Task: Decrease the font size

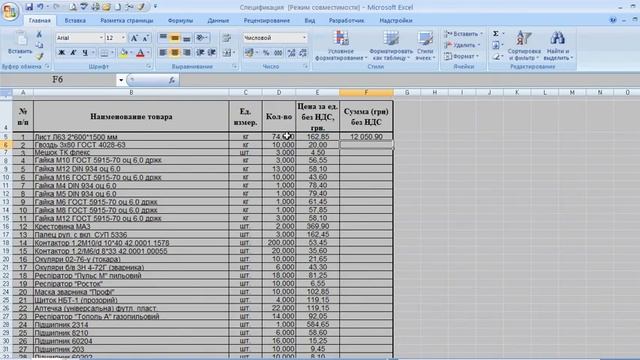Action: tap(146, 38)
